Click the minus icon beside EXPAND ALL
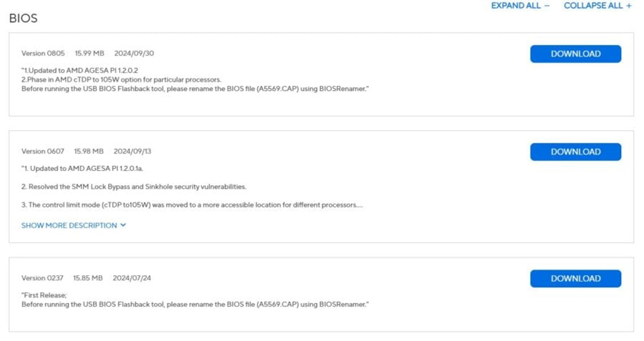 click(x=547, y=6)
